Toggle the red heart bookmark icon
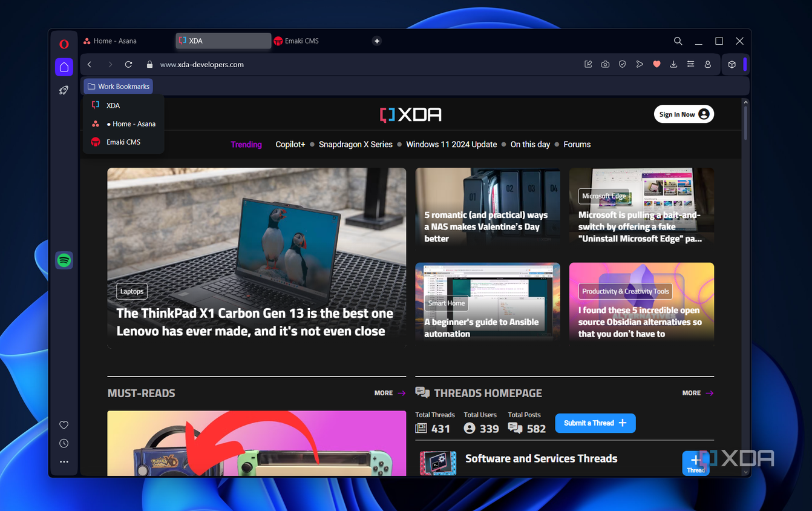 pyautogui.click(x=656, y=64)
